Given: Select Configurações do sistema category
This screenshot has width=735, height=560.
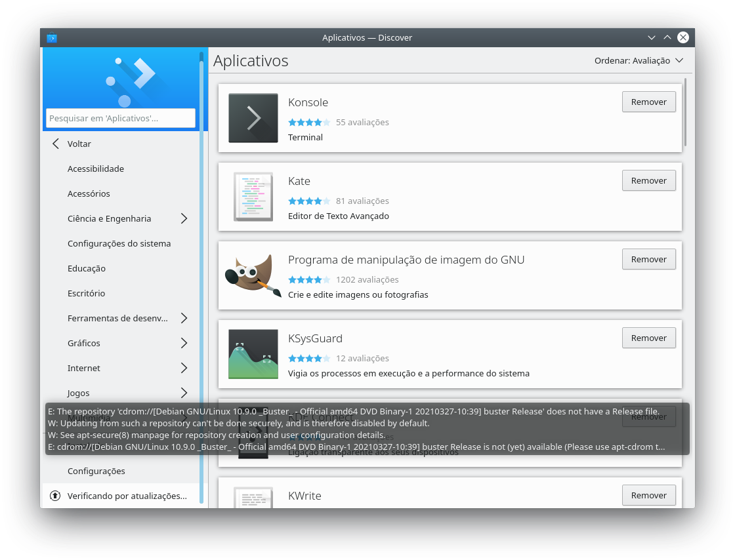Looking at the screenshot, I should coord(119,243).
